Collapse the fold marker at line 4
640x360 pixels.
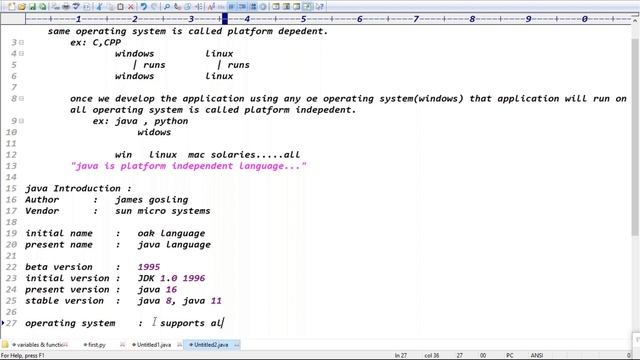(21, 53)
